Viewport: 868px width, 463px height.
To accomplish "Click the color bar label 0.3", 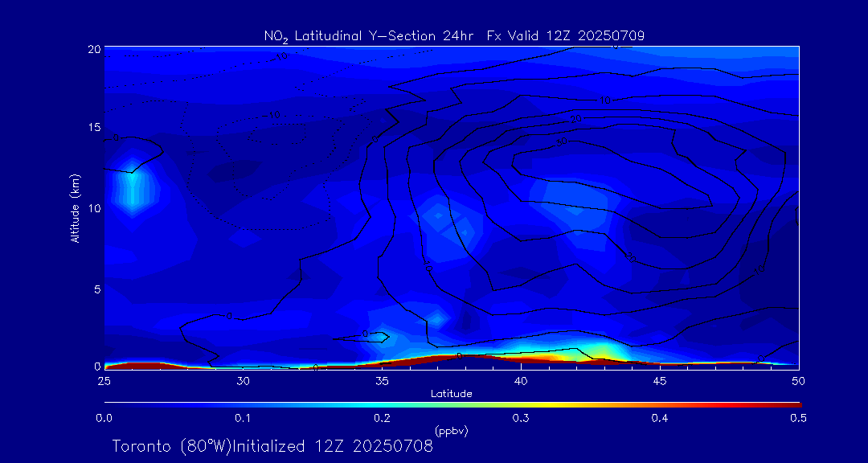I will 521,418.
